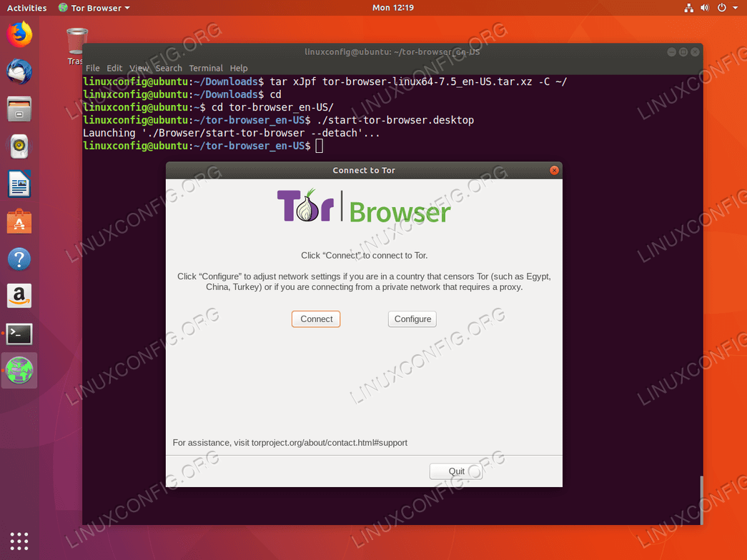The image size is (747, 560).
Task: Click the 'Connect to Tor' title bar
Action: pos(364,171)
